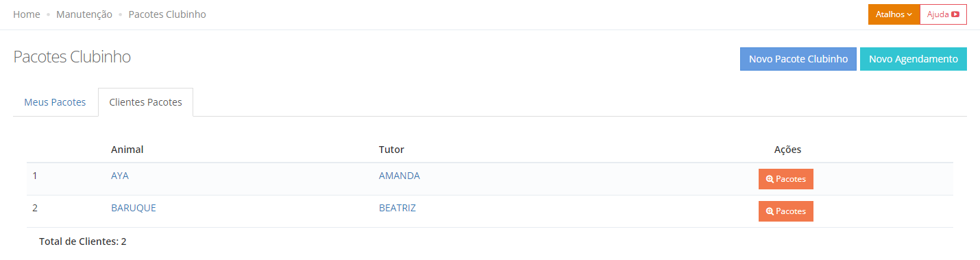Create a Novo Agendamento
Screen dimensions: 980x260
pyautogui.click(x=914, y=59)
